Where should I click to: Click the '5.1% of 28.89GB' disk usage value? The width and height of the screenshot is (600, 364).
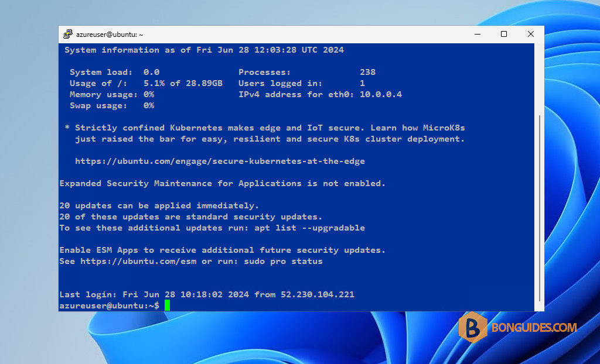[183, 83]
